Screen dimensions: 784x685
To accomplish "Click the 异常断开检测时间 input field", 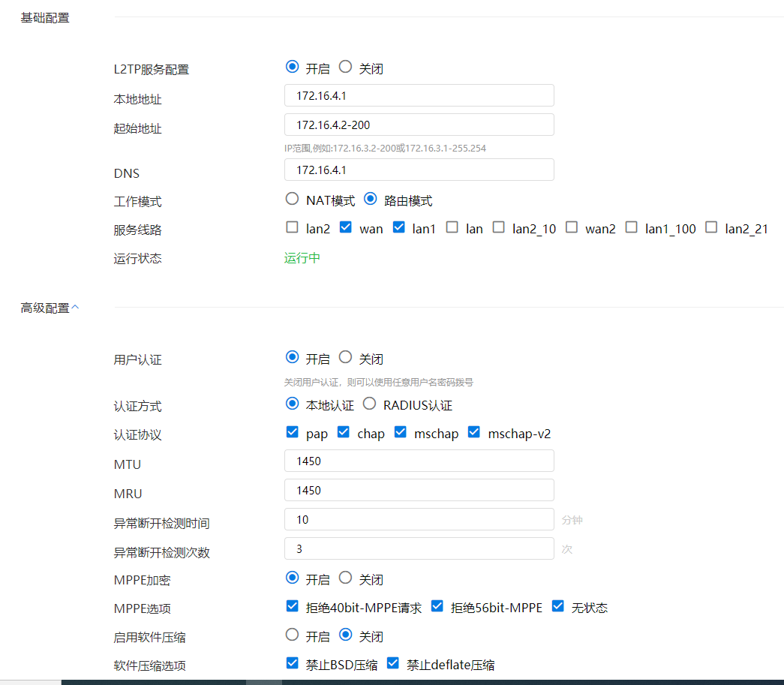I will click(419, 519).
